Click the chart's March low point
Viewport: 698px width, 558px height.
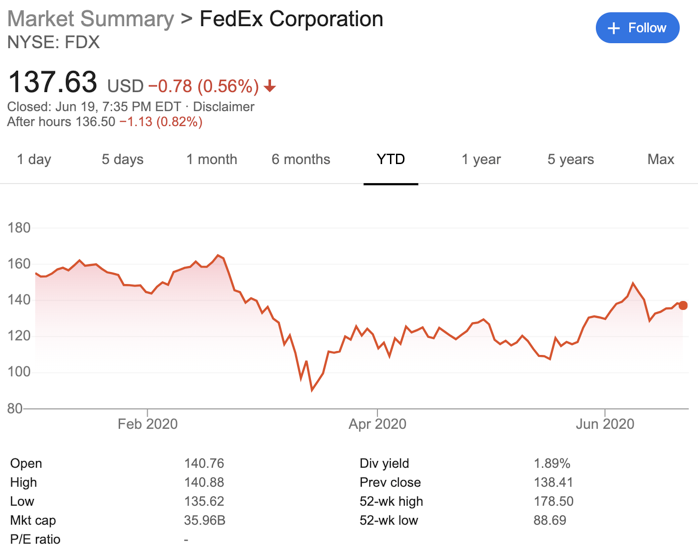click(x=312, y=390)
